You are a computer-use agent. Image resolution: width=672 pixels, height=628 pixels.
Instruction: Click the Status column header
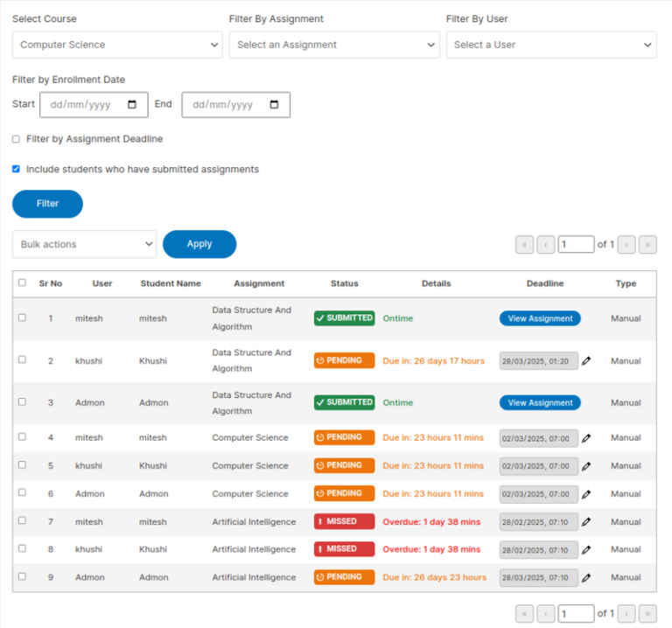click(x=344, y=283)
